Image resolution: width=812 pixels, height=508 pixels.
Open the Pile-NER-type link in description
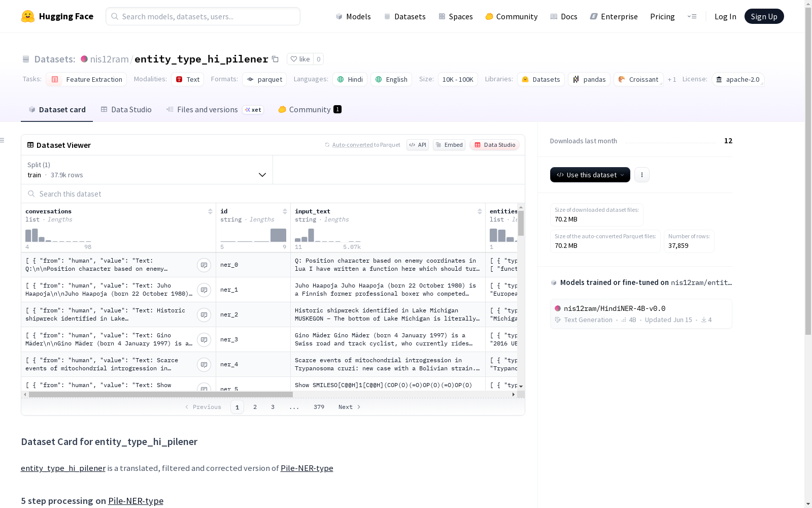click(x=307, y=468)
